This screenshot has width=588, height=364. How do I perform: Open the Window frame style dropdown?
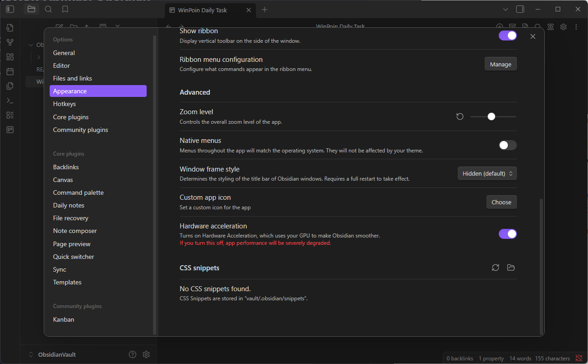pyautogui.click(x=487, y=173)
